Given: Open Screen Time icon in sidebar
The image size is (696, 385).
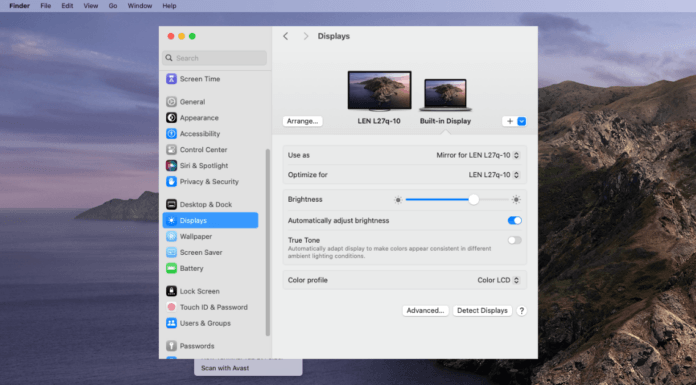Looking at the screenshot, I should (171, 79).
